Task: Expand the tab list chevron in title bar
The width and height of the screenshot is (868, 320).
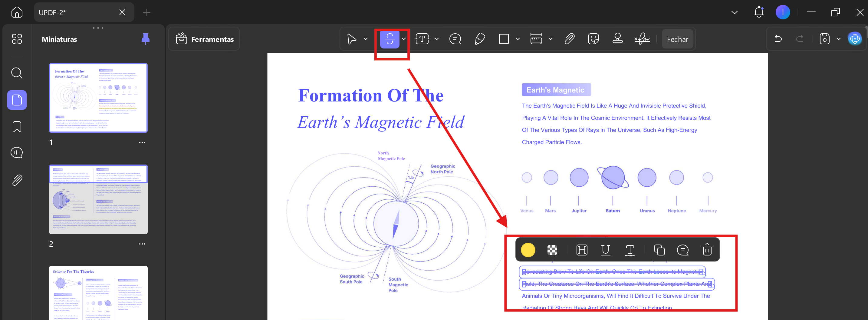Action: tap(735, 12)
